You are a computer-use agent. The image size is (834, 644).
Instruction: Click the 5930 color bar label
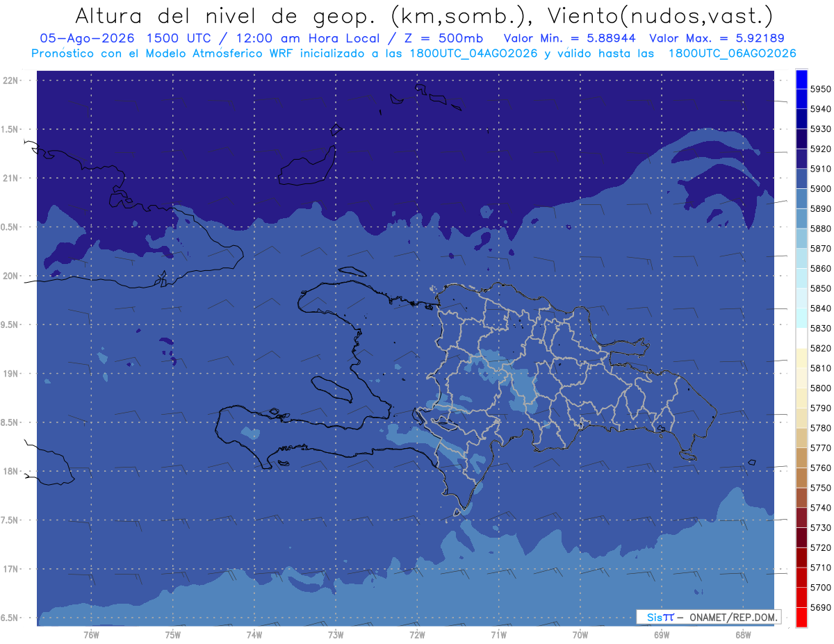(821, 129)
